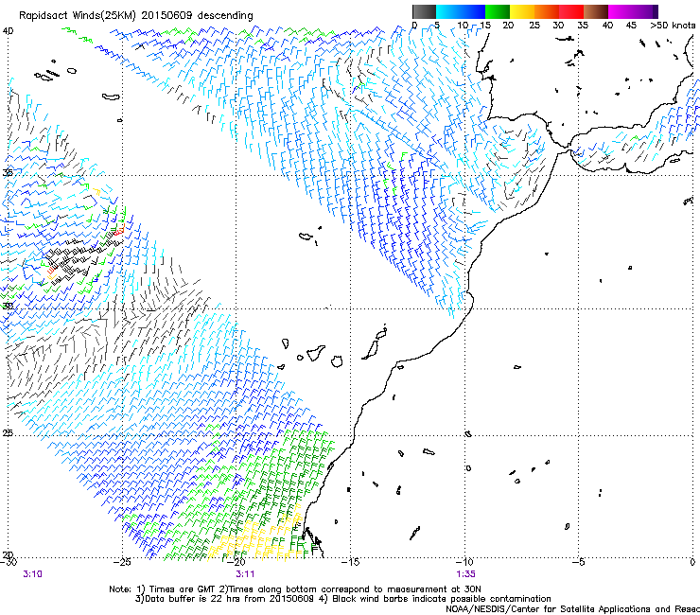Image resolution: width=700 pixels, height=615 pixels.
Task: Click the cyan-to-blue 5-15 knots legend gradient
Action: (x=461, y=11)
